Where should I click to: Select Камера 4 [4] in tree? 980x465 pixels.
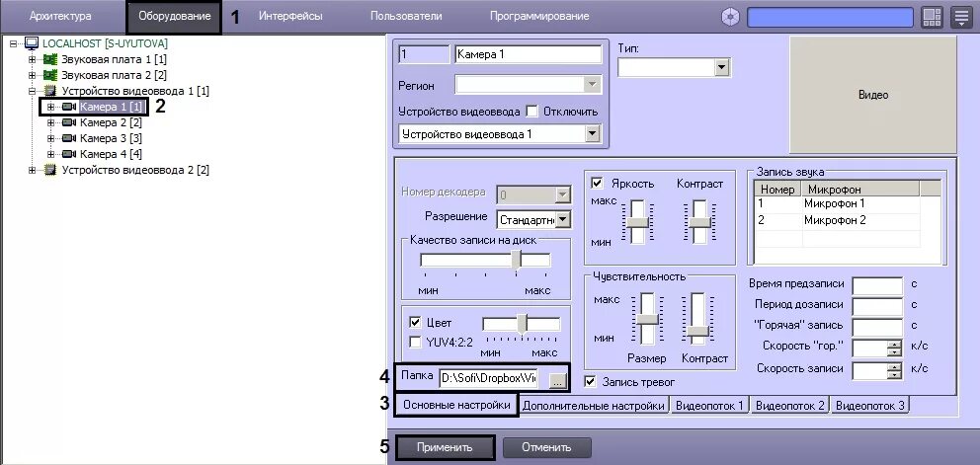tap(111, 154)
